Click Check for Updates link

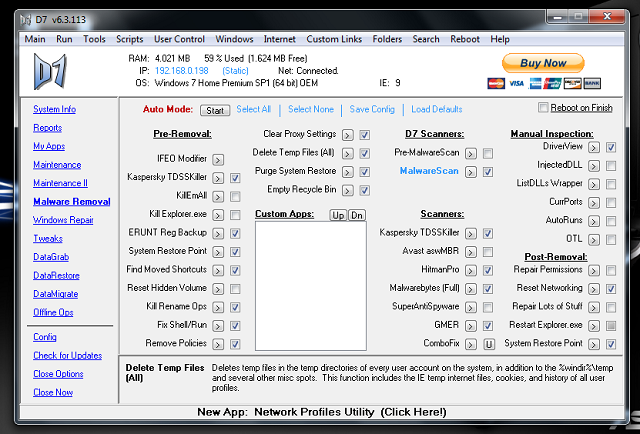coord(67,356)
